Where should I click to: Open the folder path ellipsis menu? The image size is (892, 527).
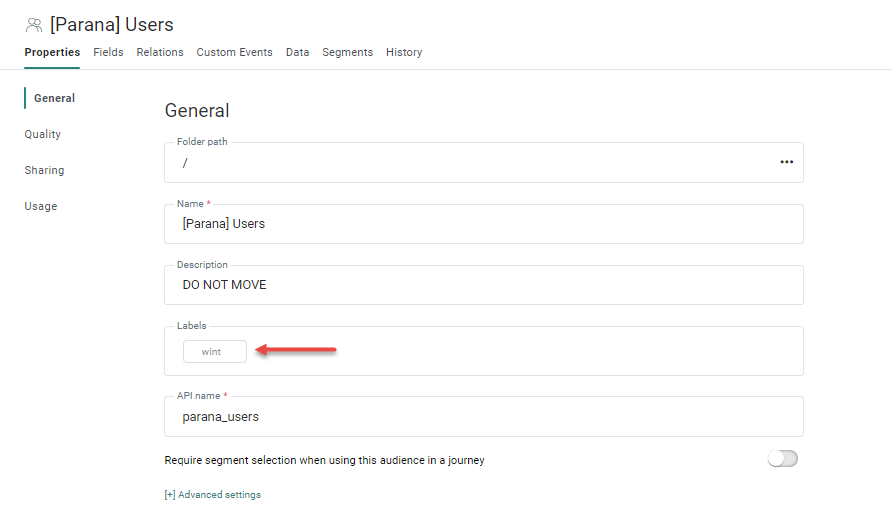click(786, 162)
